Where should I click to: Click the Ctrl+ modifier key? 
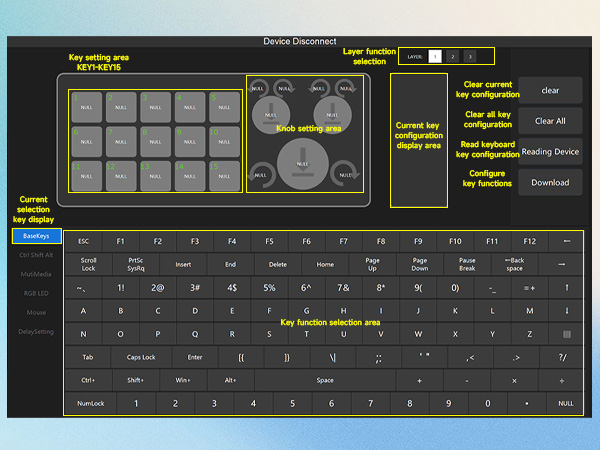[x=88, y=380]
